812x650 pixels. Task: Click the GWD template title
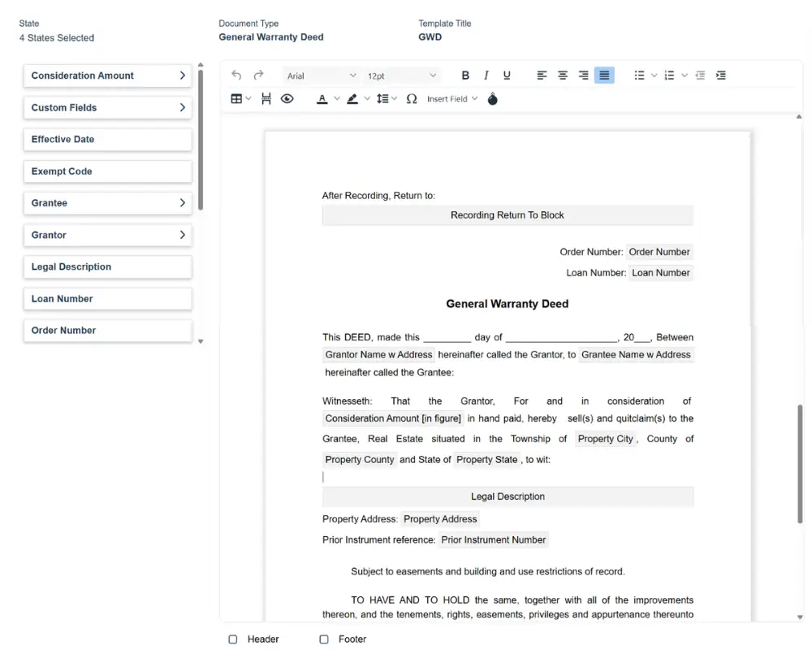[430, 37]
